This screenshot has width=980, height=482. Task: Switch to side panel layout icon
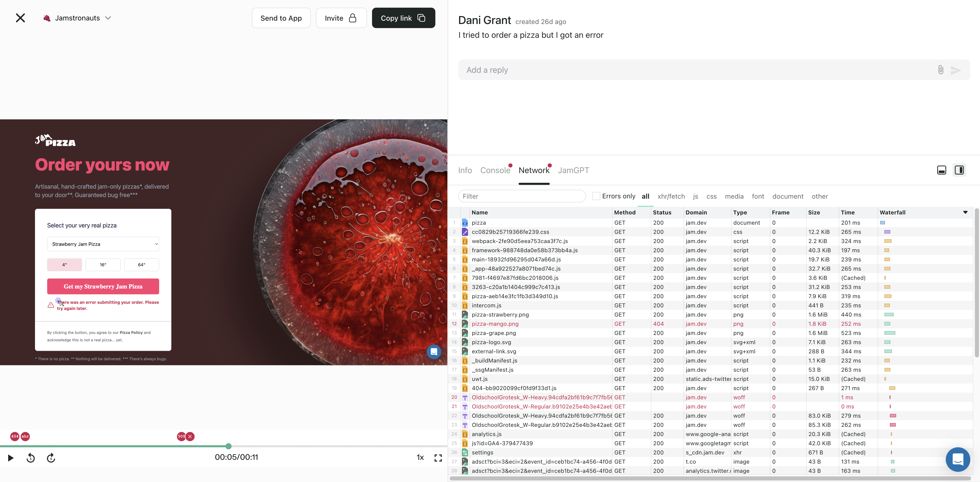click(x=959, y=170)
